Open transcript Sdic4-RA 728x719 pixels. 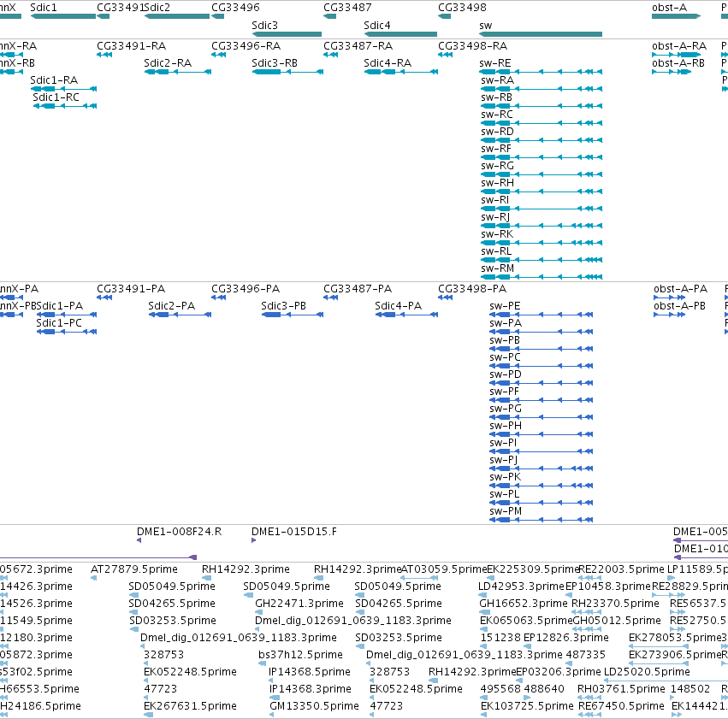click(400, 72)
